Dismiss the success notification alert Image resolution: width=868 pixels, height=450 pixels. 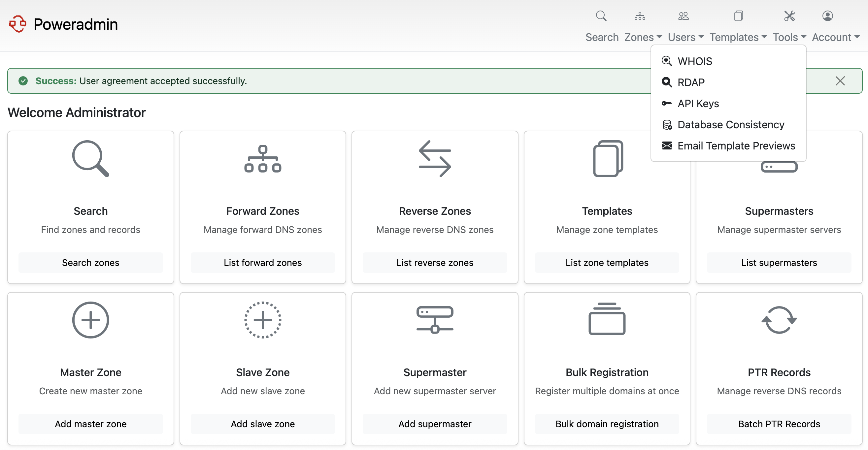point(840,81)
